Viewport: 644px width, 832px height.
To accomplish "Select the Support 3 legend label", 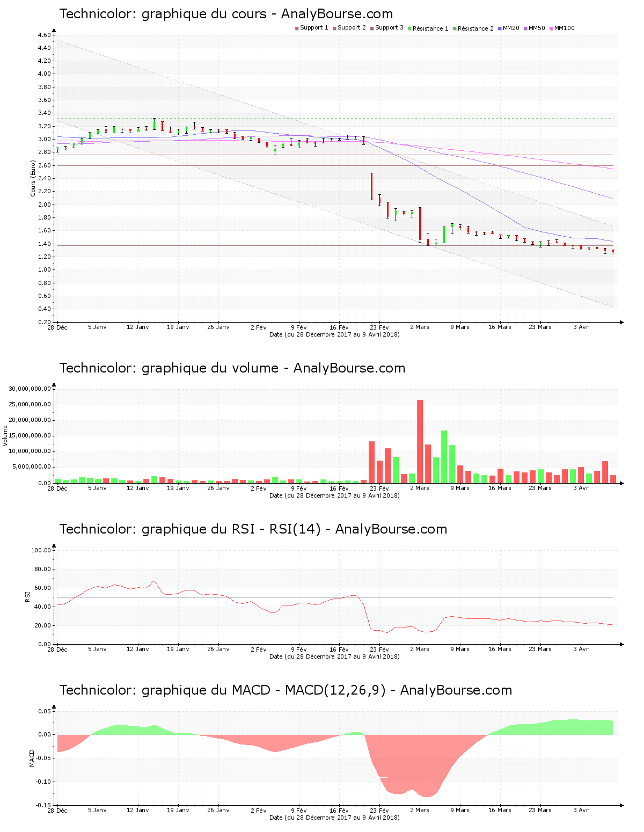I will [x=389, y=28].
